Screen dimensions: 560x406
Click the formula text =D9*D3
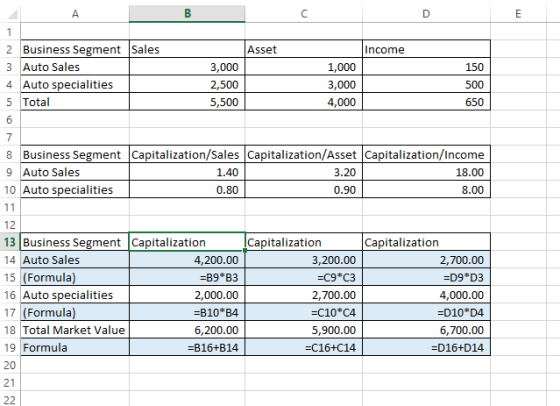coord(464,277)
